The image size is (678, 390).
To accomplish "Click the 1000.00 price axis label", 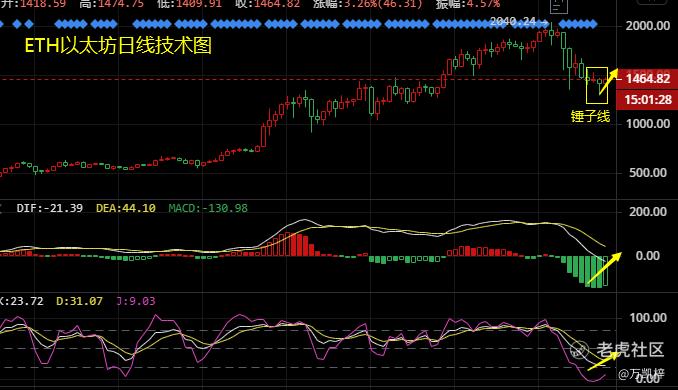I will [x=648, y=124].
